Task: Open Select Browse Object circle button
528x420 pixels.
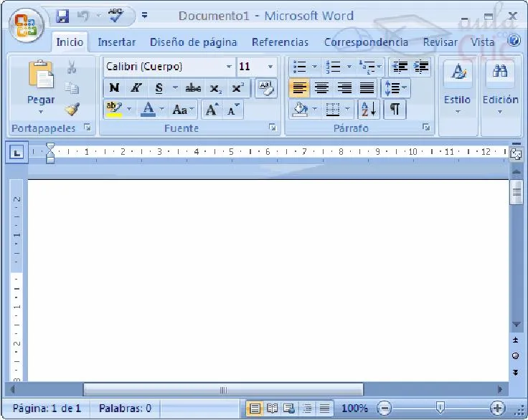Action: click(x=515, y=355)
